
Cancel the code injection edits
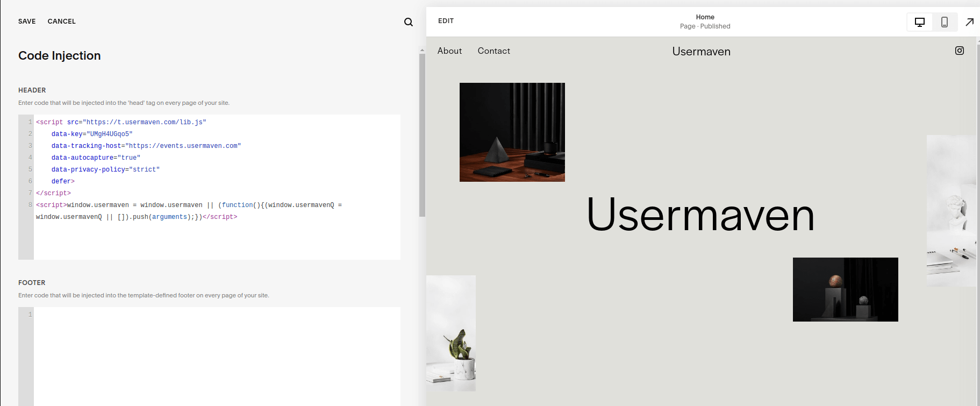point(61,22)
